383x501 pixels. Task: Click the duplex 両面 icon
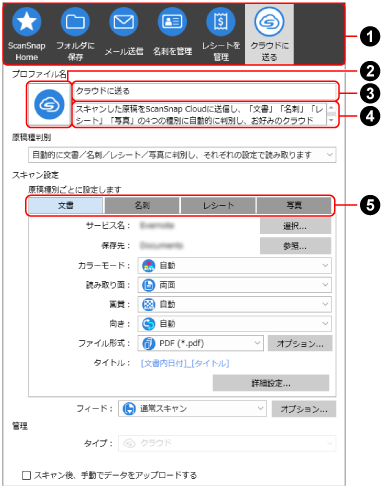tap(149, 285)
